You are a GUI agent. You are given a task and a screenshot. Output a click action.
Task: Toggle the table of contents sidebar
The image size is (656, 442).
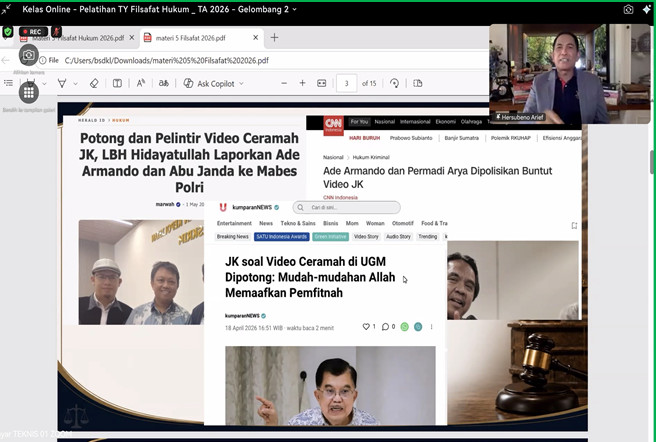point(8,83)
